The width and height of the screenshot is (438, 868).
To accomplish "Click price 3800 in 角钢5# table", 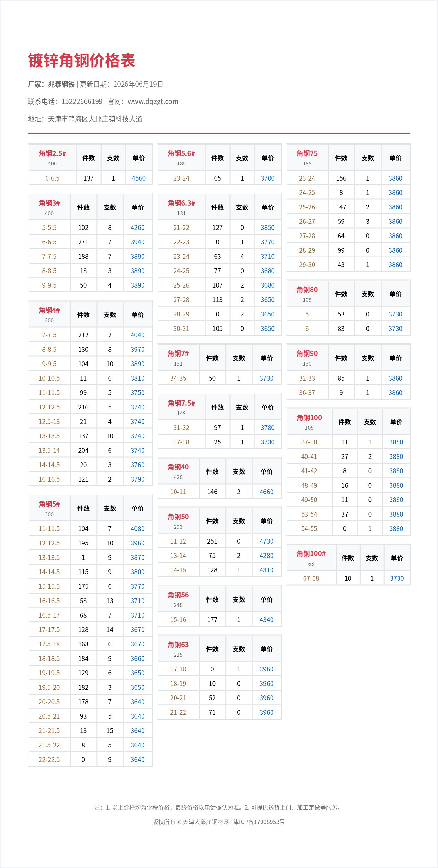I will [138, 572].
